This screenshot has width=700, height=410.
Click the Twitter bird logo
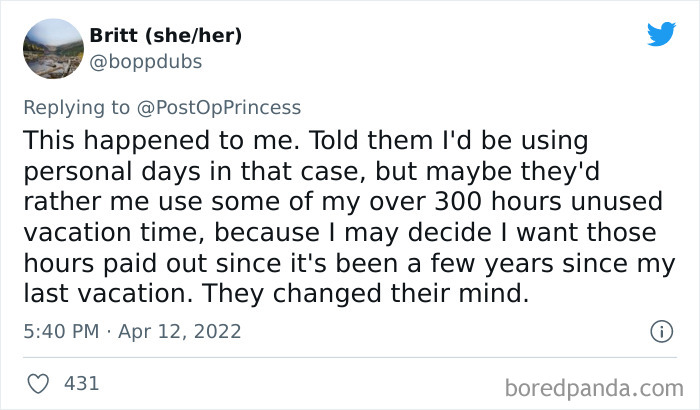[x=661, y=35]
